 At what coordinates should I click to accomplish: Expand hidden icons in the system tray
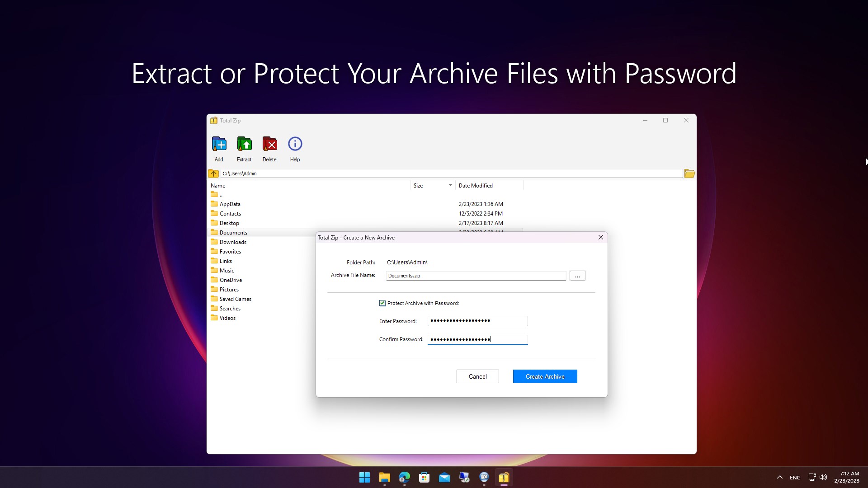(779, 477)
